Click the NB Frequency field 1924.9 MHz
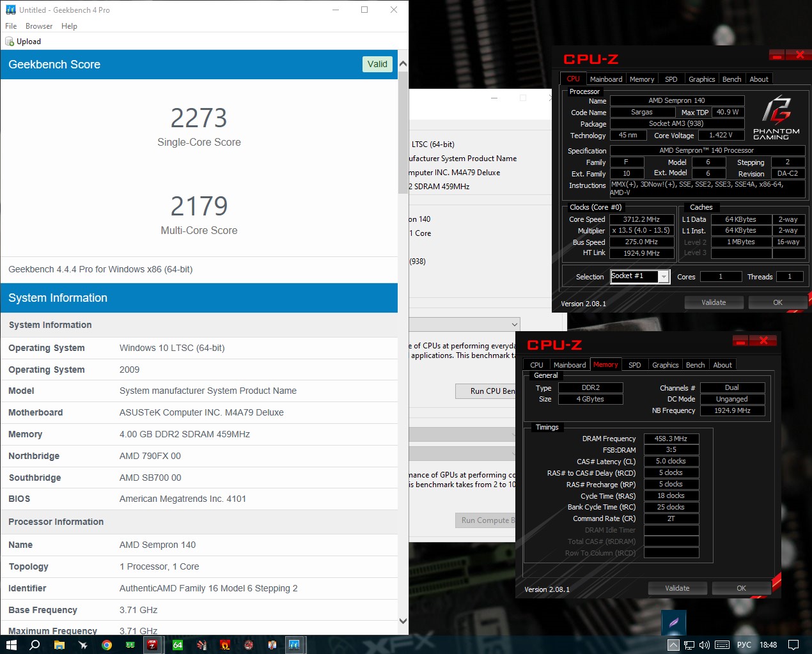The width and height of the screenshot is (812, 654). [732, 410]
